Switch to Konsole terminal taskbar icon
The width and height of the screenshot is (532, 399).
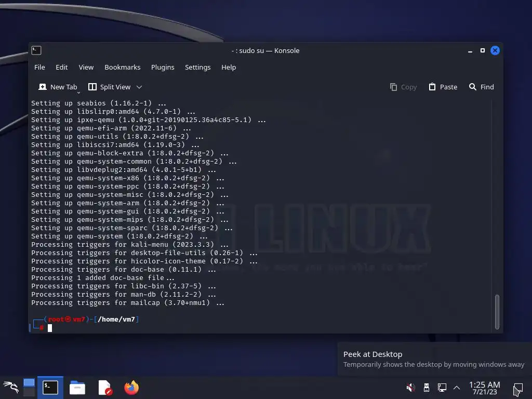tap(50, 388)
